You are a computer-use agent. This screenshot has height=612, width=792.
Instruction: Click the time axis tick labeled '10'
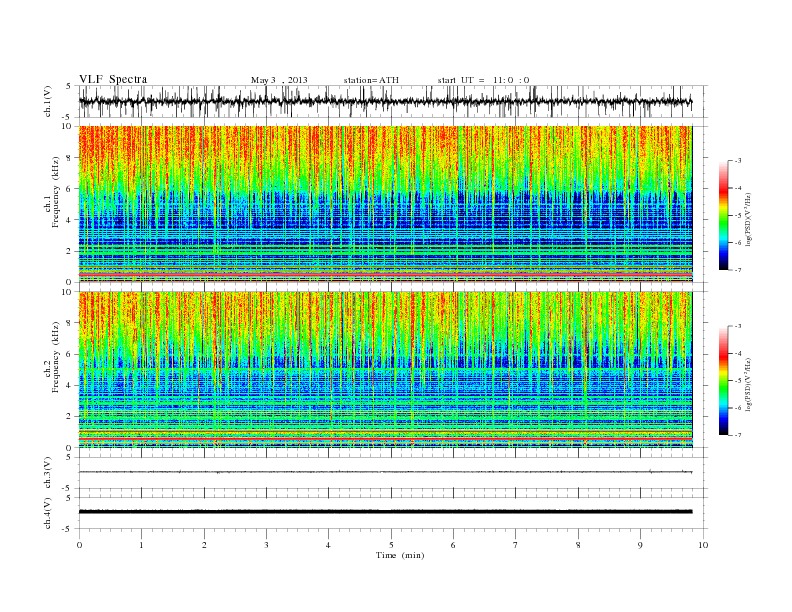point(703,545)
